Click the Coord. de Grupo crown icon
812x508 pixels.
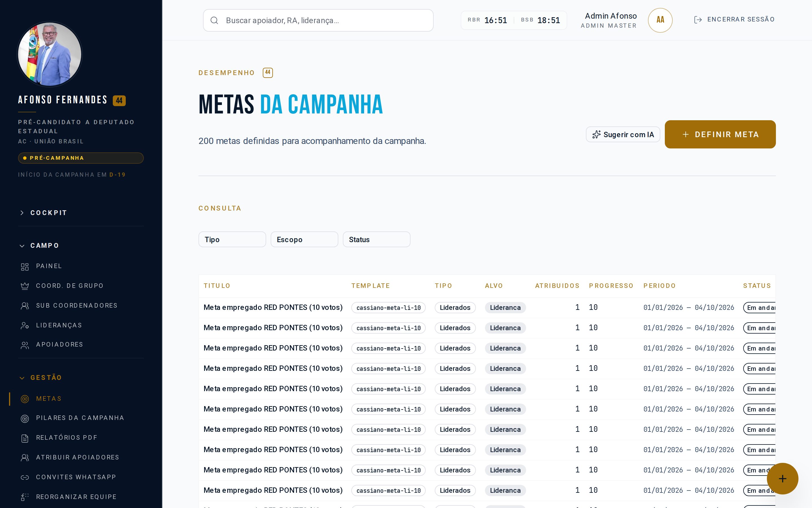coord(25,286)
